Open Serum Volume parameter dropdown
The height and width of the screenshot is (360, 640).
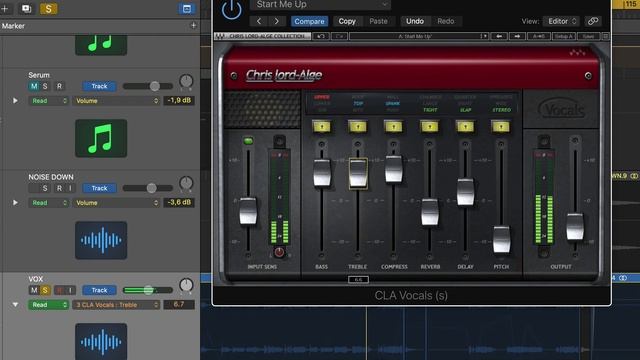pos(116,101)
